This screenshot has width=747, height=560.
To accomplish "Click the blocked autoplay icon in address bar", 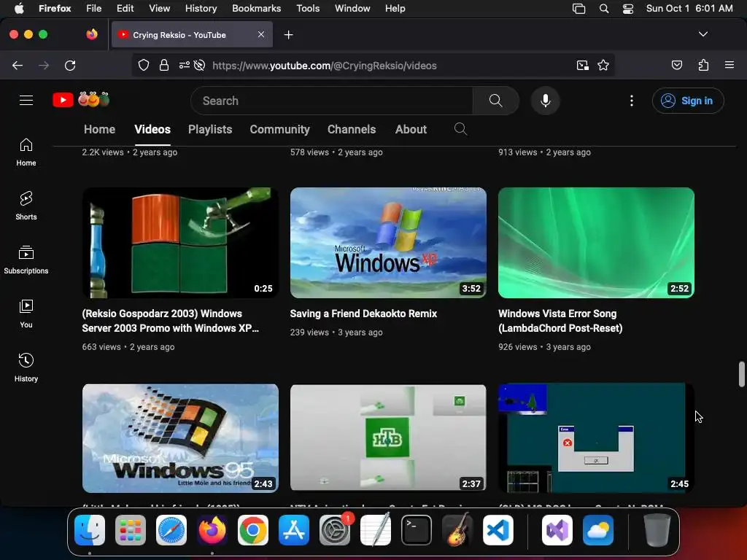I will [x=200, y=65].
